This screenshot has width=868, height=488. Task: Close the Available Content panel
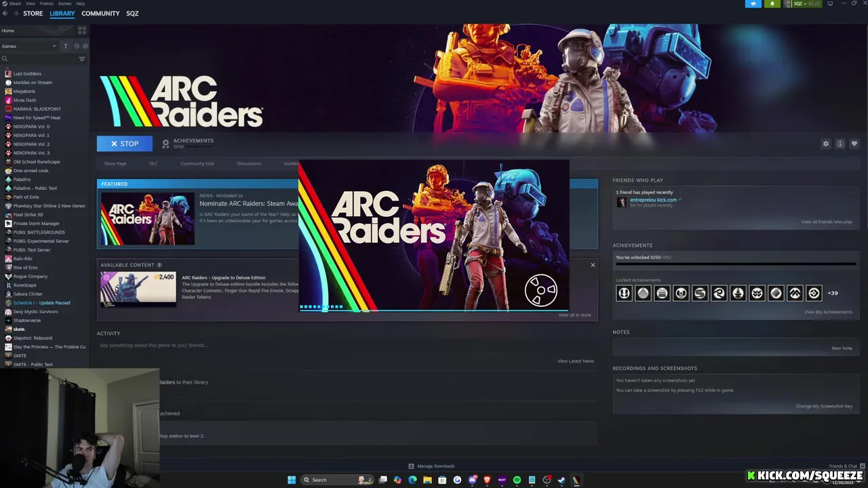pos(593,265)
